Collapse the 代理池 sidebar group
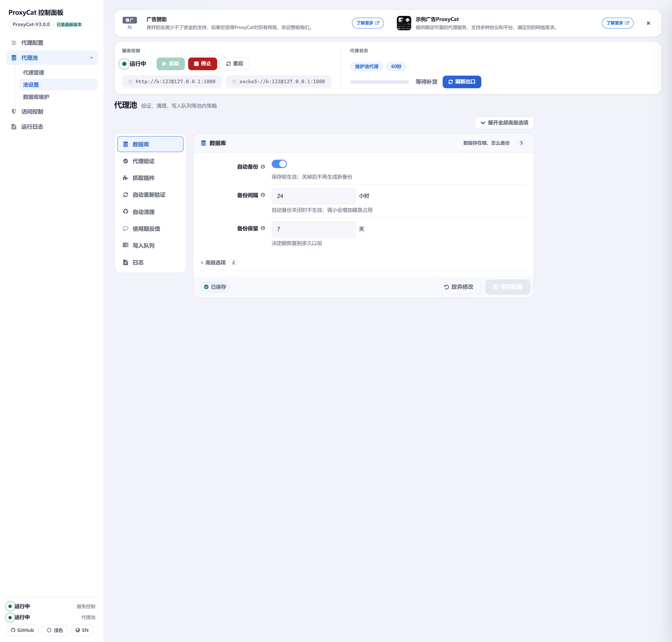The width and height of the screenshot is (672, 642). pyautogui.click(x=91, y=58)
